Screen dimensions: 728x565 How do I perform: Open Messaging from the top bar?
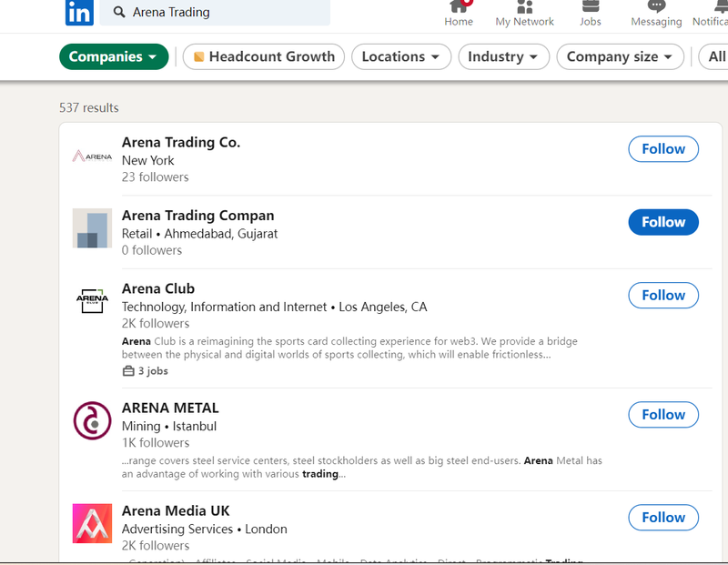pos(656,14)
